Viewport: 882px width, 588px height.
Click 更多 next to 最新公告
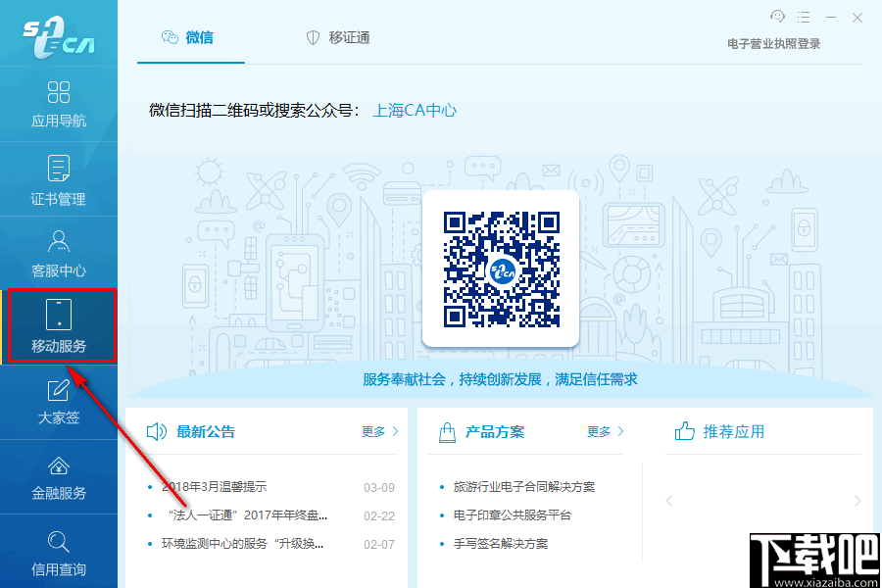[x=379, y=431]
